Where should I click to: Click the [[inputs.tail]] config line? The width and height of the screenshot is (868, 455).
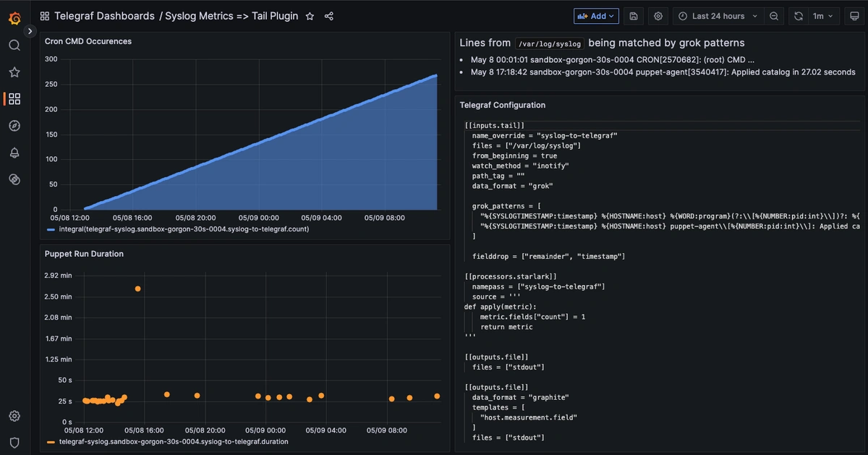coord(495,125)
